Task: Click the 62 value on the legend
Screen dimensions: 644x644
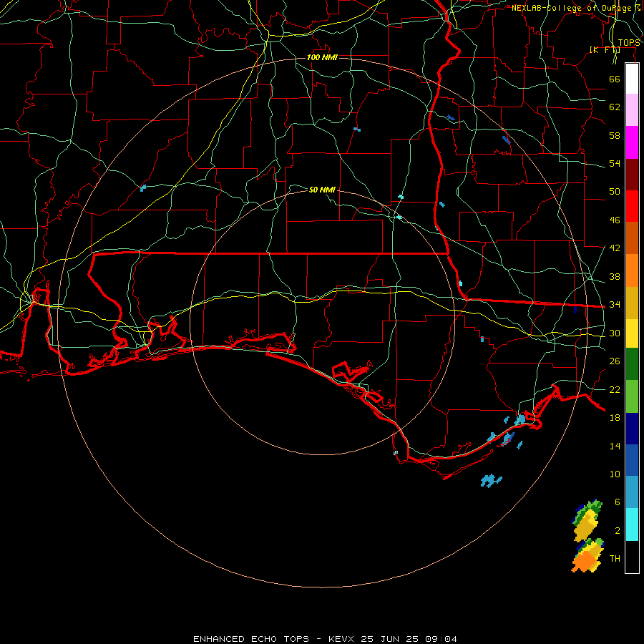Action: (x=615, y=107)
